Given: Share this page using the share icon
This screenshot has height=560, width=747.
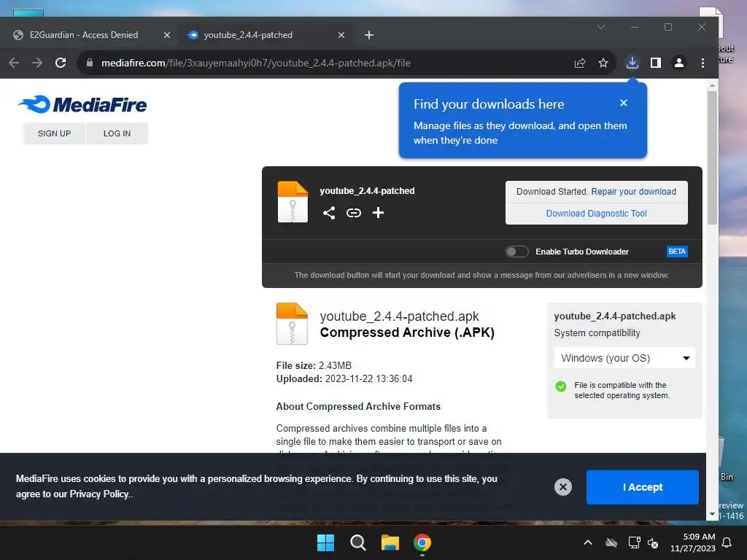Looking at the screenshot, I should click(x=580, y=63).
